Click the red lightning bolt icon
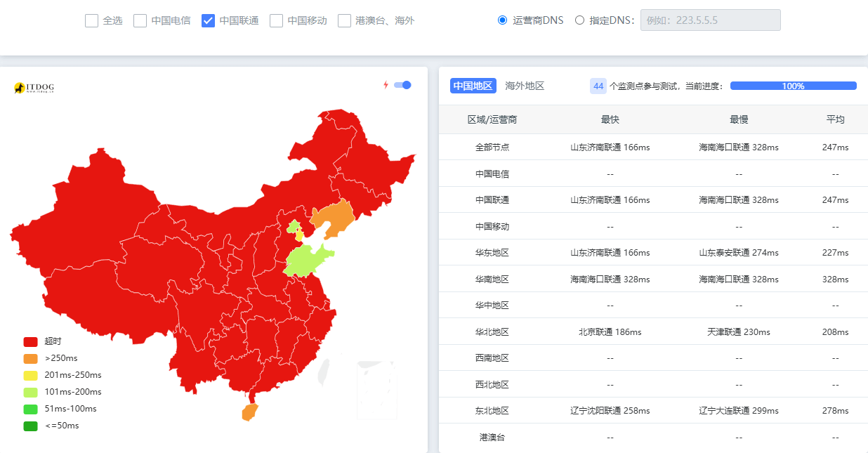The image size is (868, 453). pyautogui.click(x=386, y=85)
